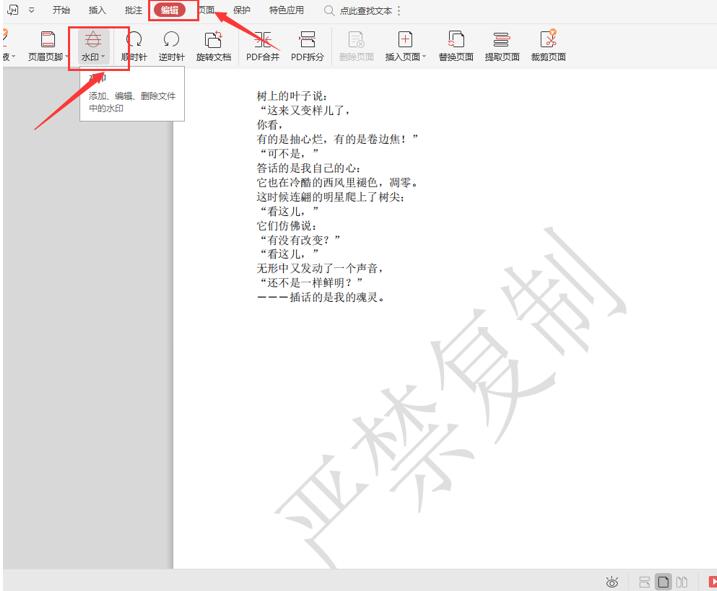Click the line 无形中又发动了一个声音，
This screenshot has width=717, height=591.
pos(320,268)
